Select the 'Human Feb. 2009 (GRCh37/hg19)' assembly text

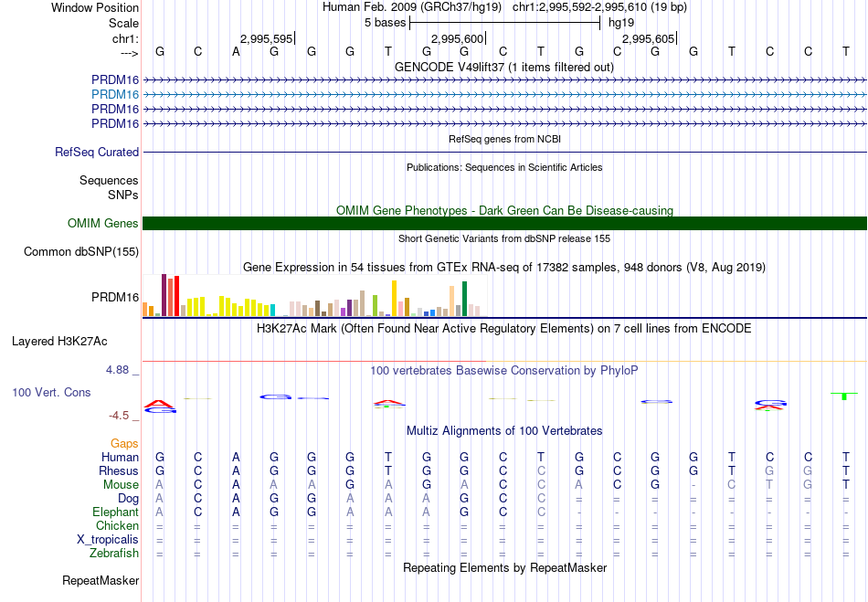tap(412, 7)
